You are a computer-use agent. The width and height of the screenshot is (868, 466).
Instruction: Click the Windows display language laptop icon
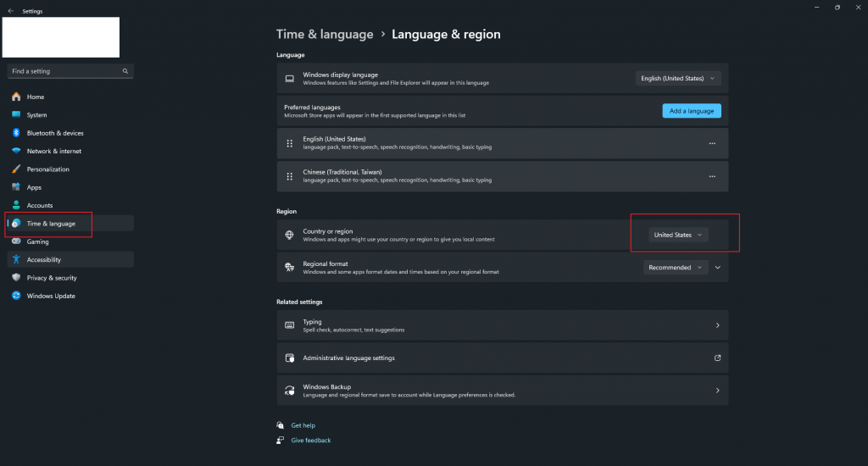pyautogui.click(x=290, y=79)
